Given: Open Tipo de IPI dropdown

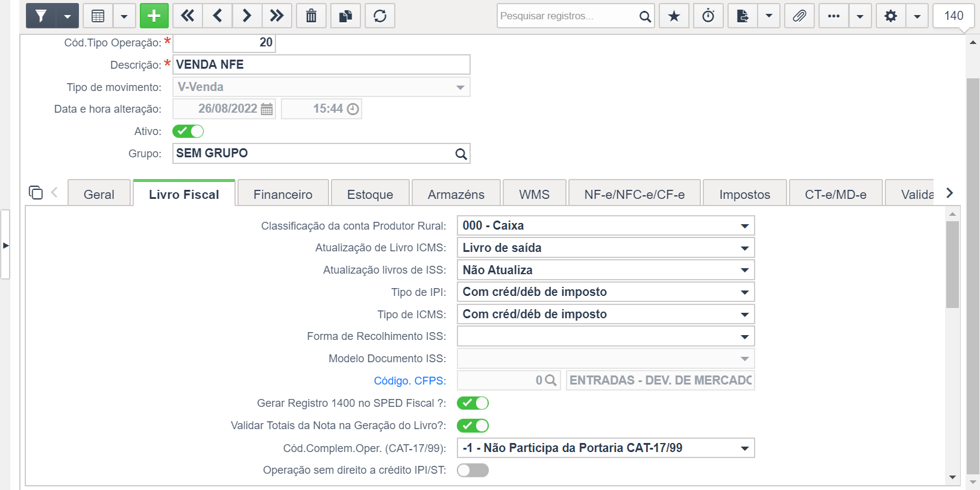Looking at the screenshot, I should pos(606,292).
